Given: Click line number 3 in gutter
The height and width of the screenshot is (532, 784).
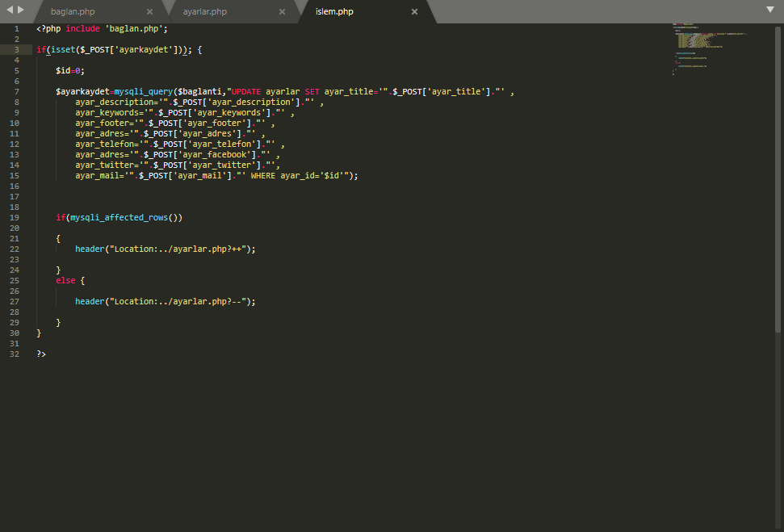Looking at the screenshot, I should coord(16,49).
